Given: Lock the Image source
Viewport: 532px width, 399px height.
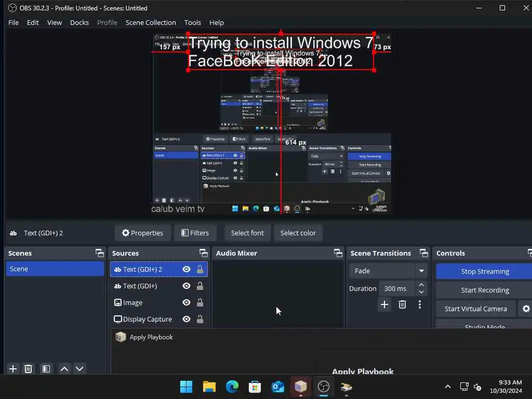Looking at the screenshot, I should point(200,303).
